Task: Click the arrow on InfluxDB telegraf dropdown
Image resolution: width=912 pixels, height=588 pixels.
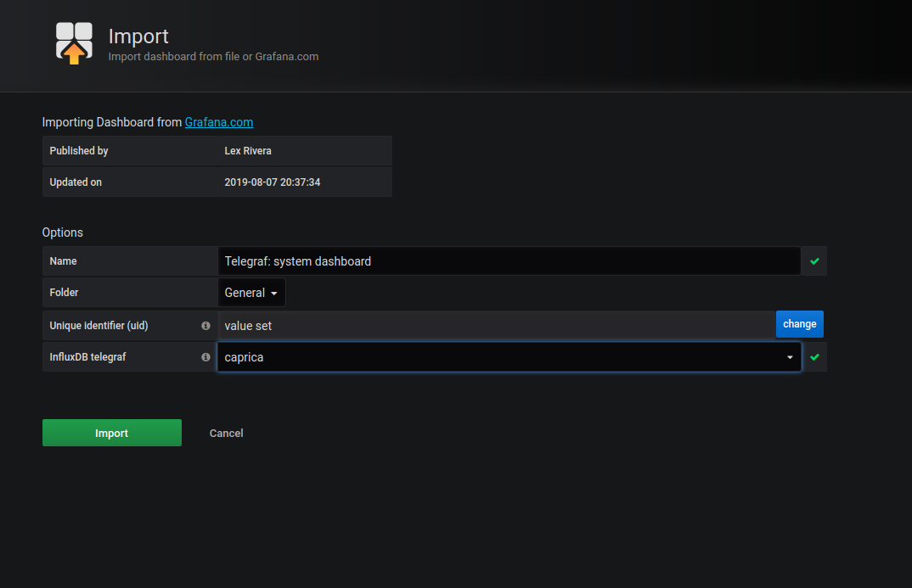Action: point(790,358)
